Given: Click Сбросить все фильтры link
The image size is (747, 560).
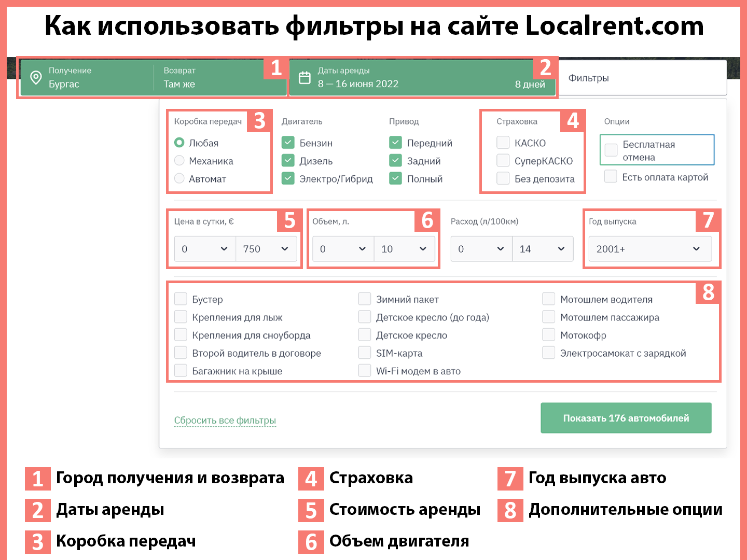Looking at the screenshot, I should tap(225, 421).
